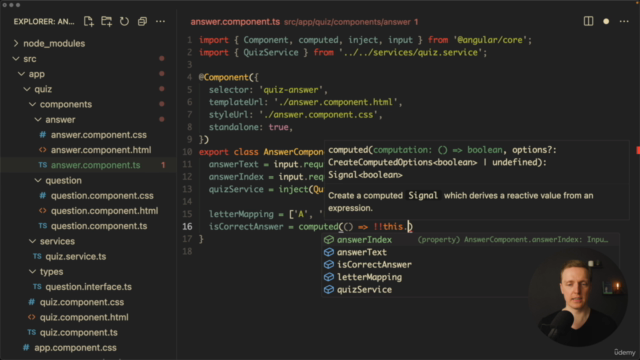Click the New Folder icon in Explorer
This screenshot has width=640, height=360.
tap(107, 21)
